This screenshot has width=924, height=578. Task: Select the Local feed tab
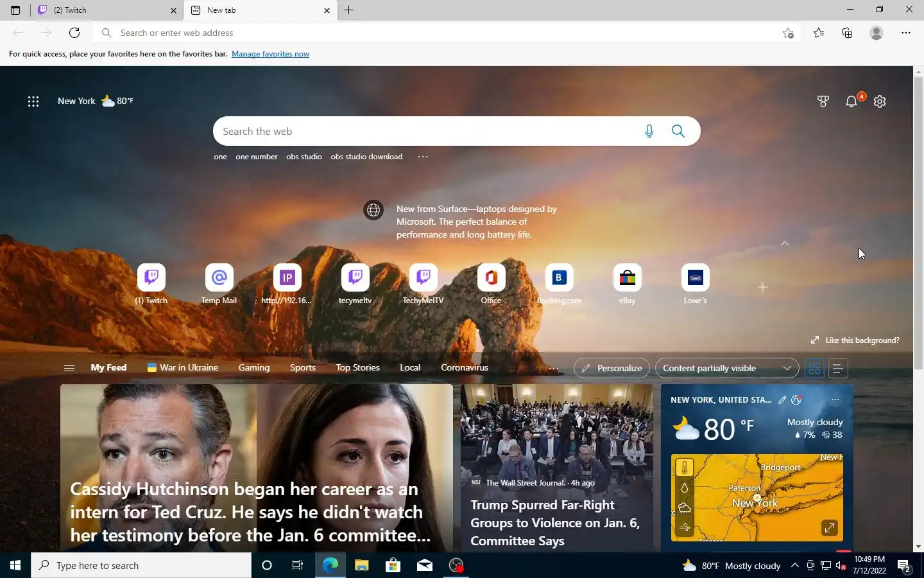coord(410,367)
